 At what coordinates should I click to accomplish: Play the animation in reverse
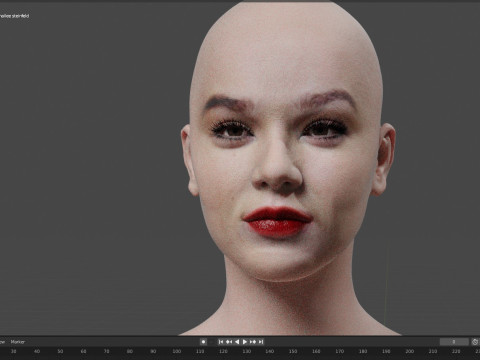point(237,342)
